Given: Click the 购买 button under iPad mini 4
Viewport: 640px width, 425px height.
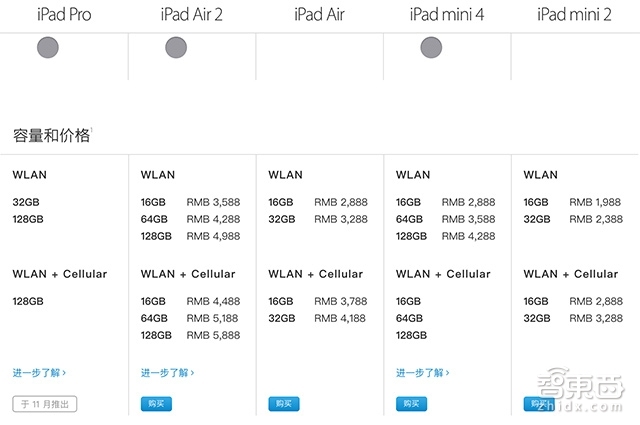Looking at the screenshot, I should pyautogui.click(x=411, y=404).
